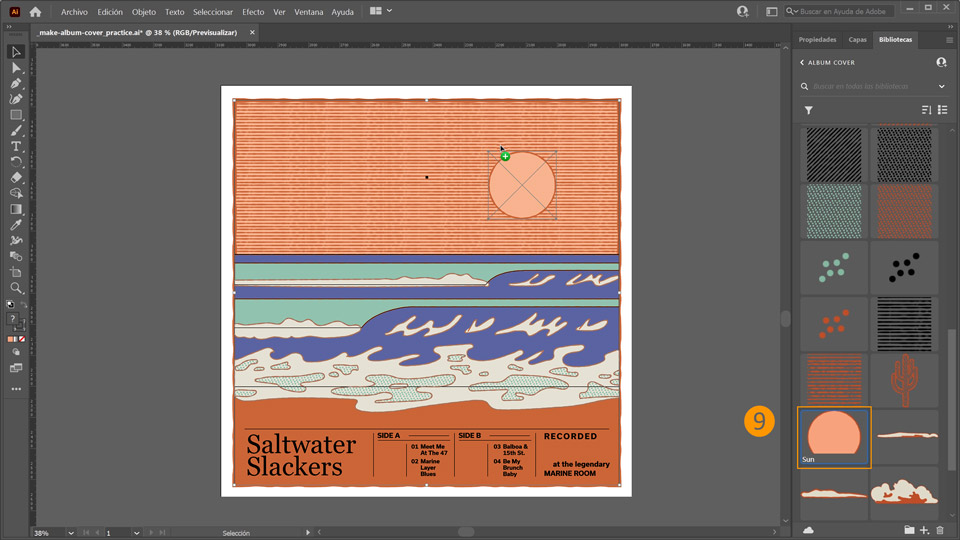Image resolution: width=960 pixels, height=540 pixels.
Task: Click the Creative Cloud sync status icon
Action: click(x=808, y=530)
